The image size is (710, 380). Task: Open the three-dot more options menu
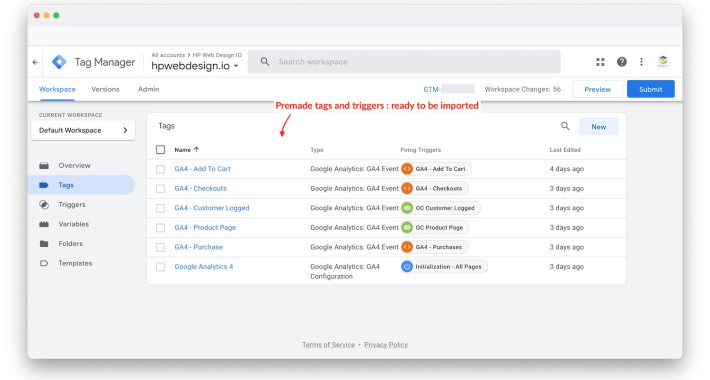pos(641,62)
